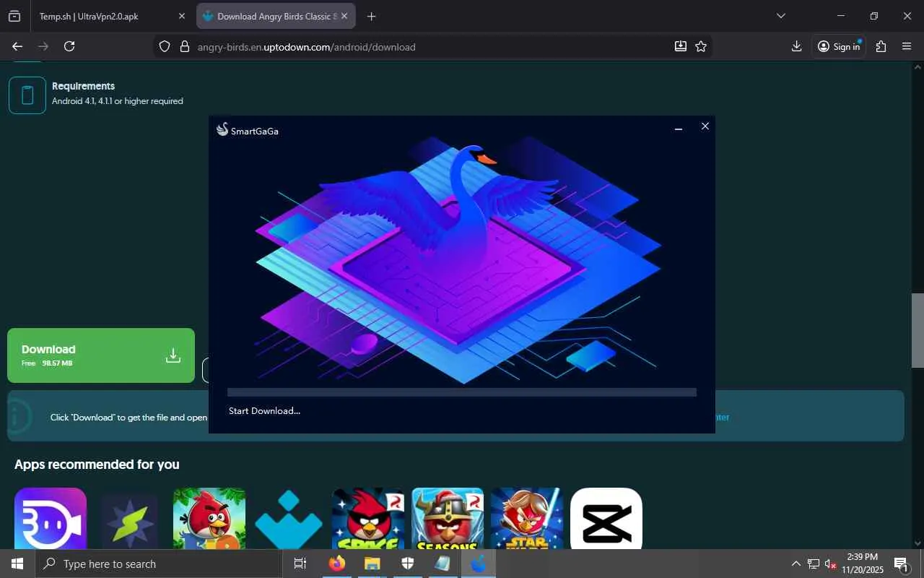The width and height of the screenshot is (924, 578).
Task: Click the SmartGaGa swan logo
Action: 222,130
